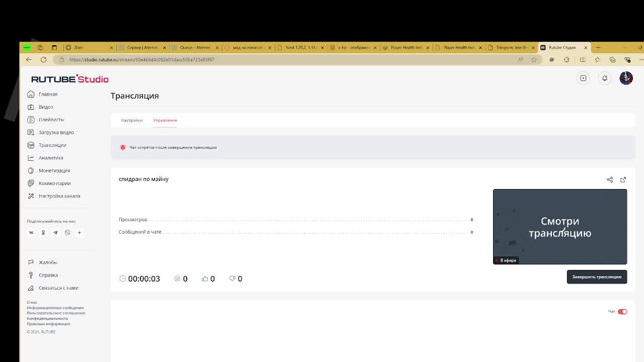Open the user profile avatar
The width and height of the screenshot is (644, 362).
pyautogui.click(x=626, y=78)
